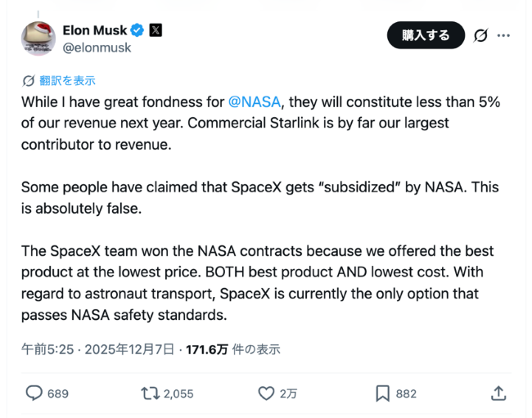
Task: View post analytics via 171.6万 views count
Action: [206, 349]
